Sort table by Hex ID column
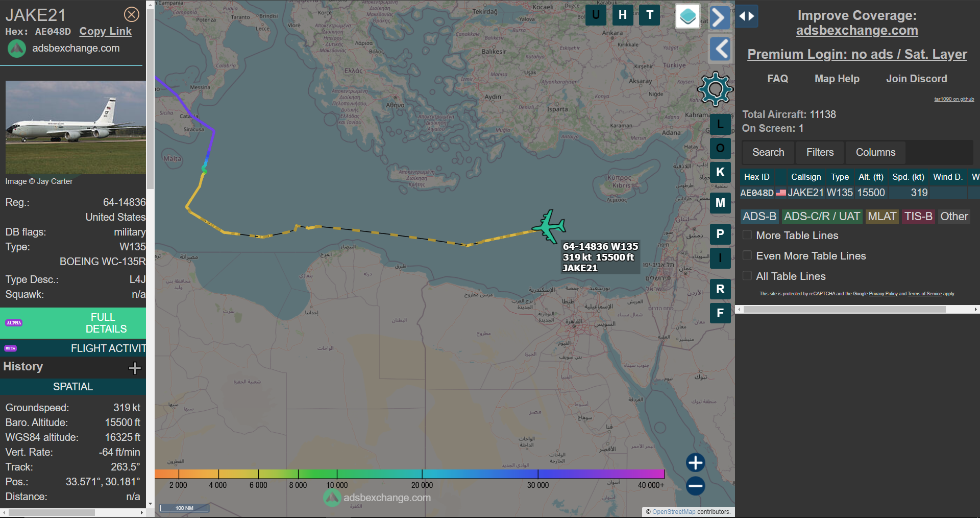Screen dimensions: 980x518 pos(756,177)
